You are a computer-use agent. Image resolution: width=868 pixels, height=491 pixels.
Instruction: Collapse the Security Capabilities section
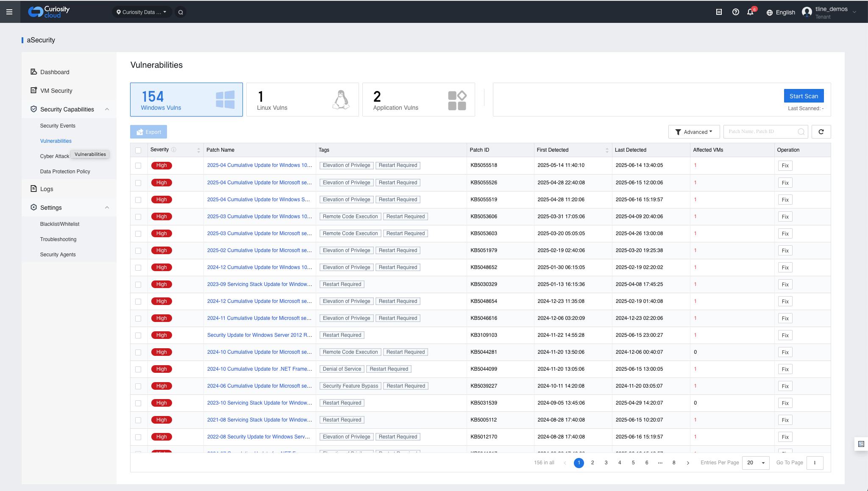click(107, 109)
